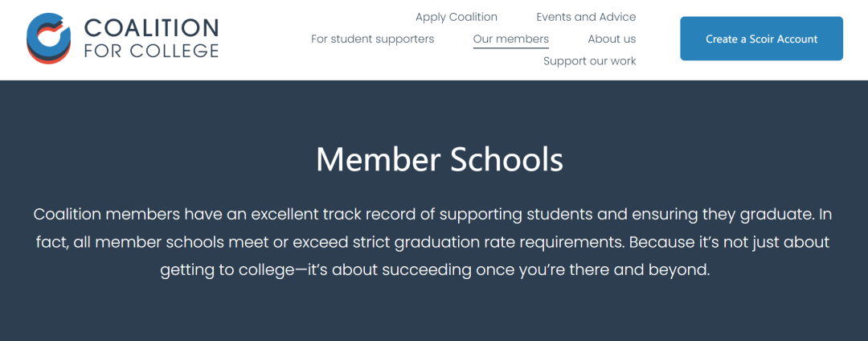
Task: Go to For student supporters page
Action: pyautogui.click(x=373, y=39)
